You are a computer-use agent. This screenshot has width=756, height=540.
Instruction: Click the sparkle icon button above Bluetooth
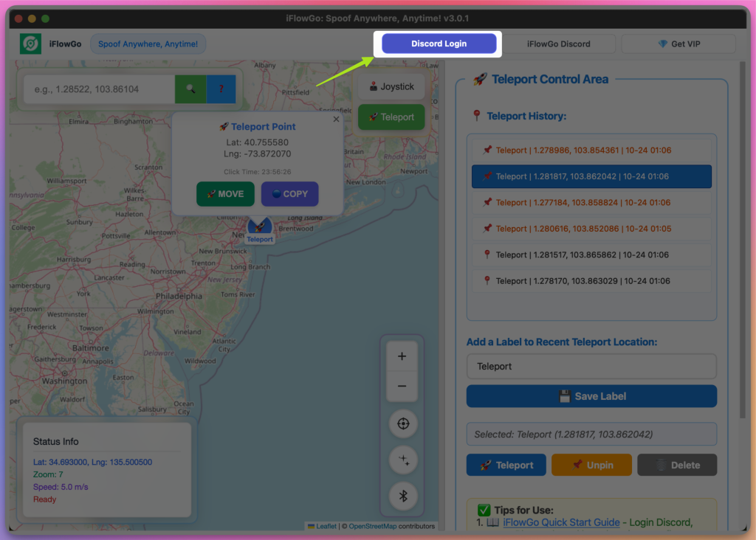point(403,460)
